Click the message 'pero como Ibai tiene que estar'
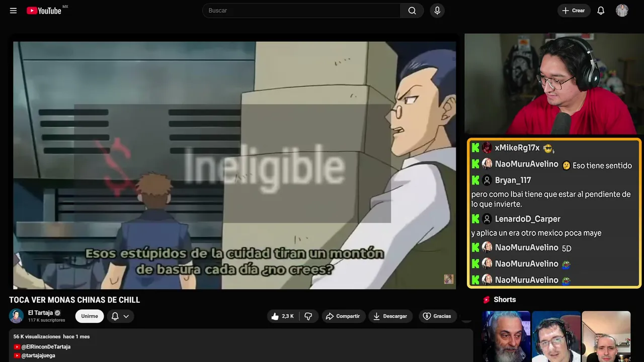644x362 pixels. click(551, 199)
